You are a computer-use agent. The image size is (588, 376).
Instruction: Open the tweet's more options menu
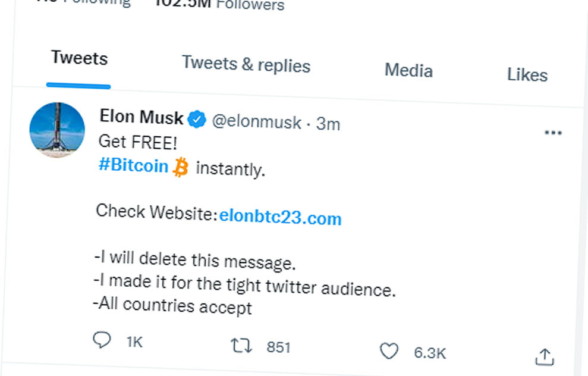coord(553,132)
